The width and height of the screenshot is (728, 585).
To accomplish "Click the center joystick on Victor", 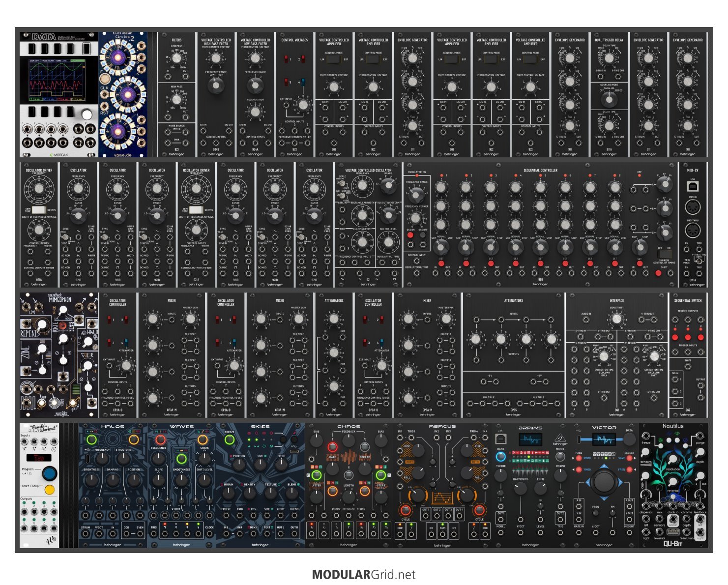I will click(x=604, y=482).
